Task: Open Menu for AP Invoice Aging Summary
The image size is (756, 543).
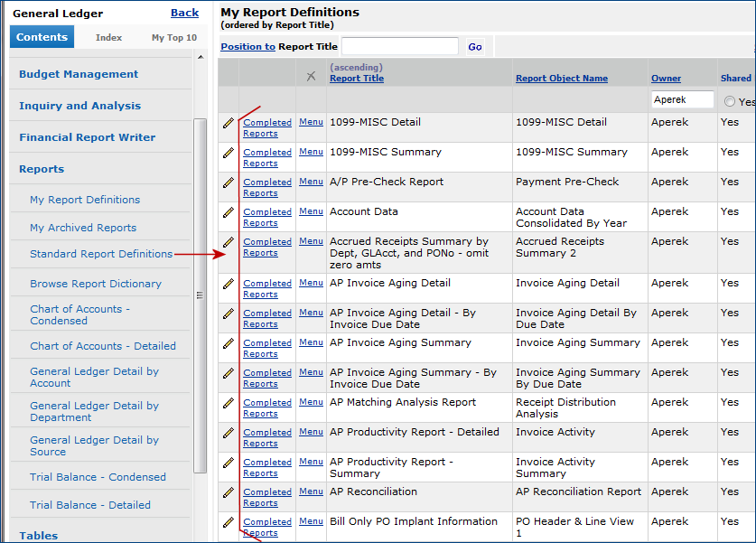Action: (311, 342)
